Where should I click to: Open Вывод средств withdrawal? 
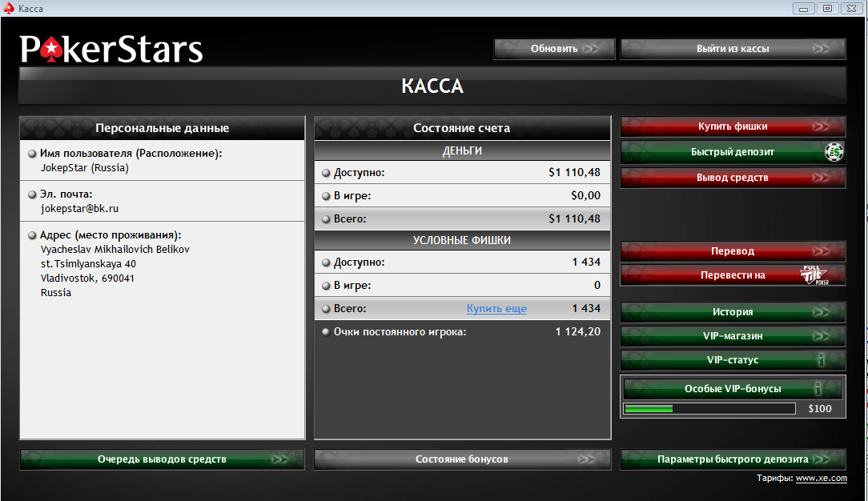click(x=733, y=178)
